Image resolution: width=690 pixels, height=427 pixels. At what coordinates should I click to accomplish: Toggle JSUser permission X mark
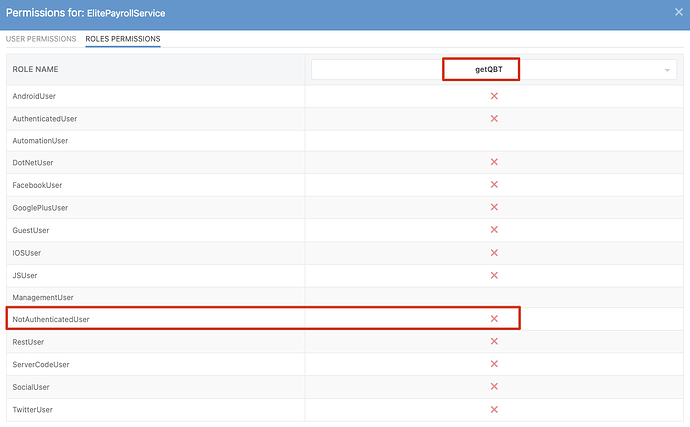point(494,274)
